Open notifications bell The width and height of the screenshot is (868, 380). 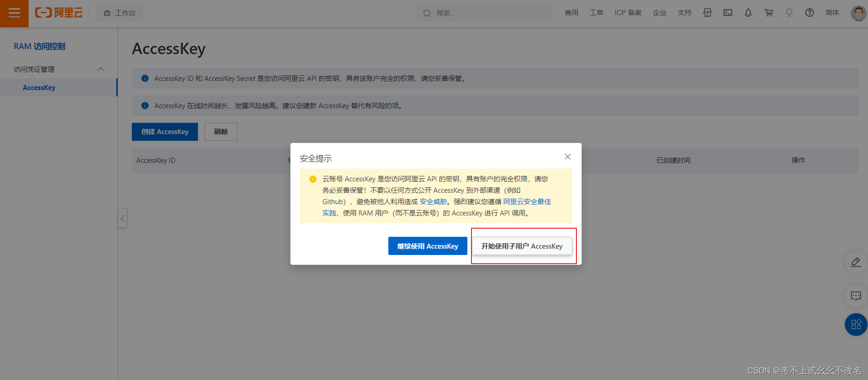748,13
